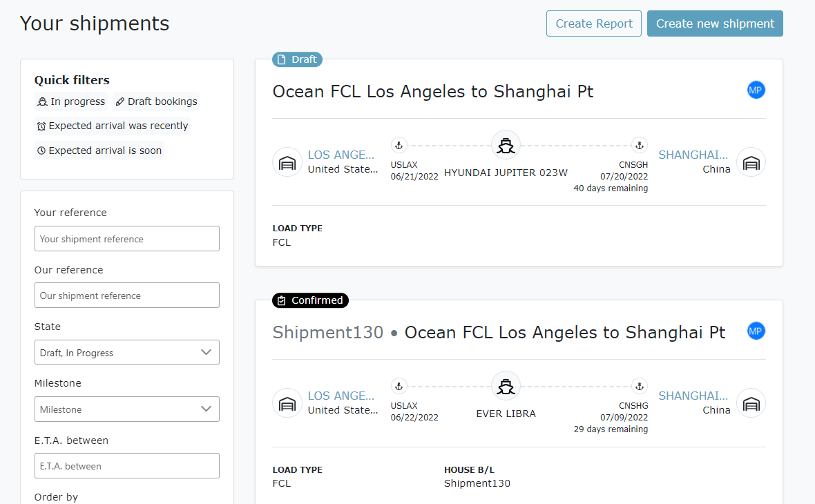Click the 29 days remaining text
This screenshot has width=815, height=504.
(x=611, y=429)
